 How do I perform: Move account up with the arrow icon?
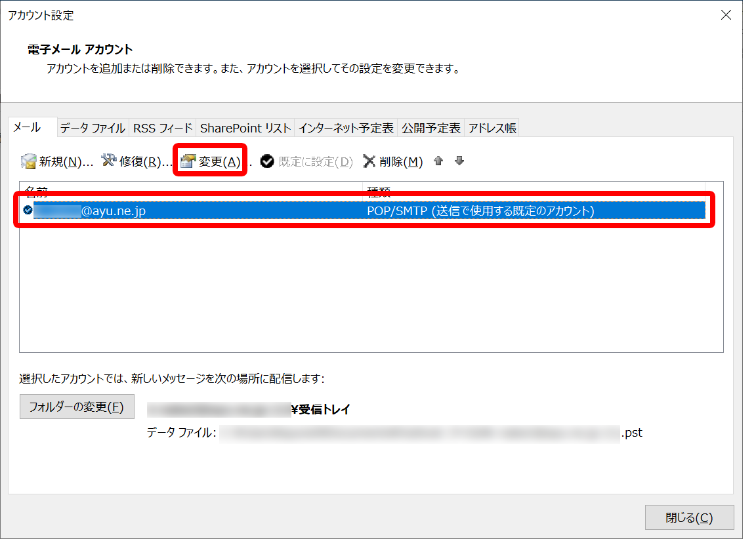tap(438, 161)
